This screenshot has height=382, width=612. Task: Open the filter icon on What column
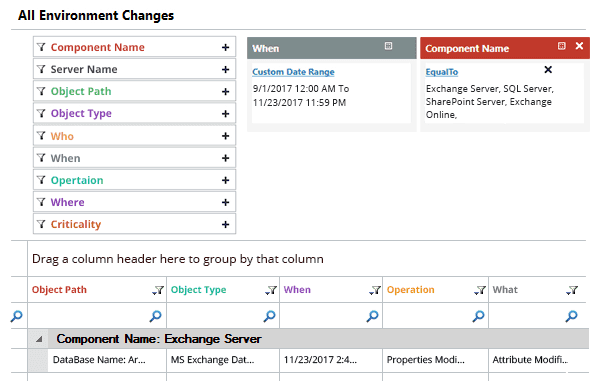coord(572,290)
